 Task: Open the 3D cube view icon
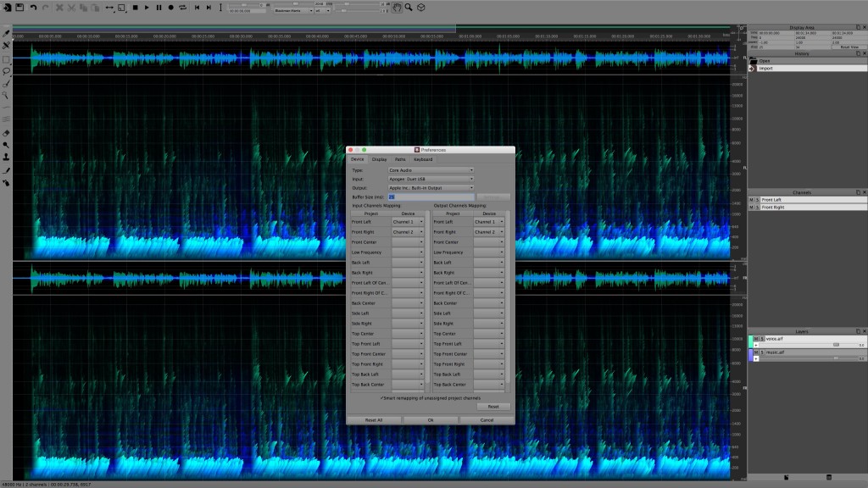click(420, 8)
